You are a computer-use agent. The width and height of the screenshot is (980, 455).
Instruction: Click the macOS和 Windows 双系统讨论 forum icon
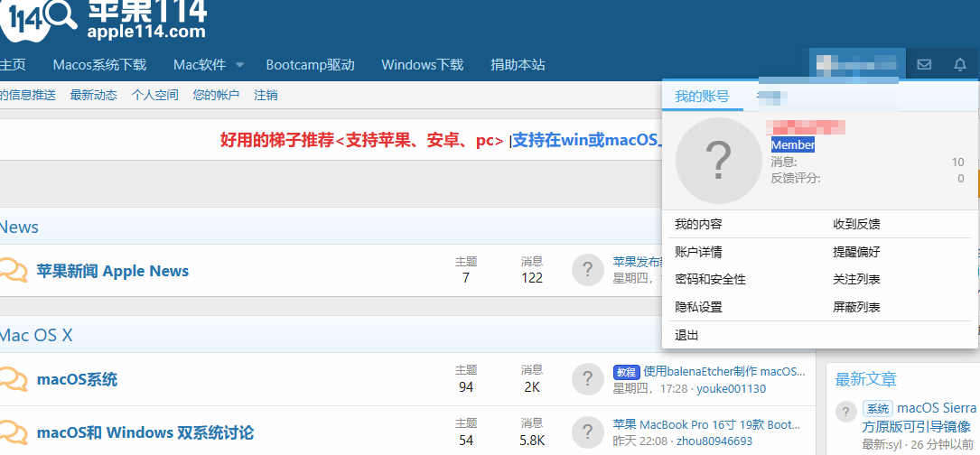(x=14, y=432)
